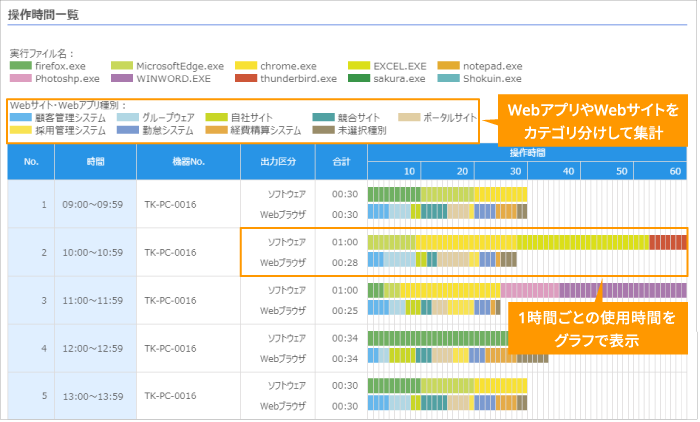Viewport: 700px width, 422px height.
Task: Click the 操作時間一覧 page title
Action: tap(43, 15)
